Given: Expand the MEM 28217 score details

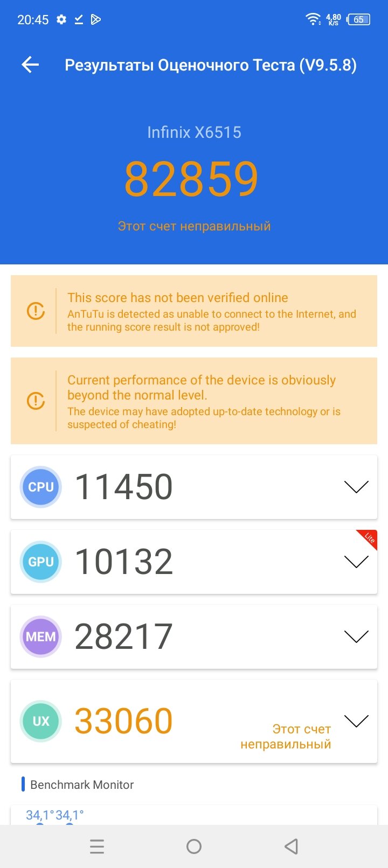Looking at the screenshot, I should coord(356,636).
